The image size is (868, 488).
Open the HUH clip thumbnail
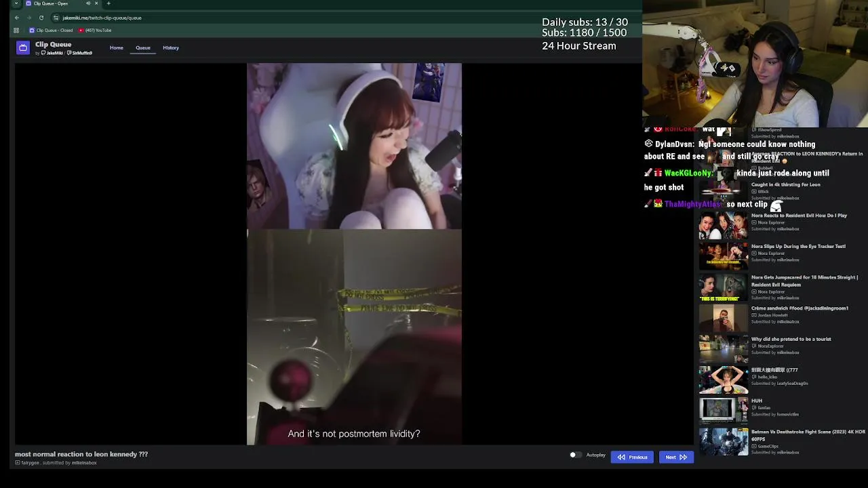[724, 411]
